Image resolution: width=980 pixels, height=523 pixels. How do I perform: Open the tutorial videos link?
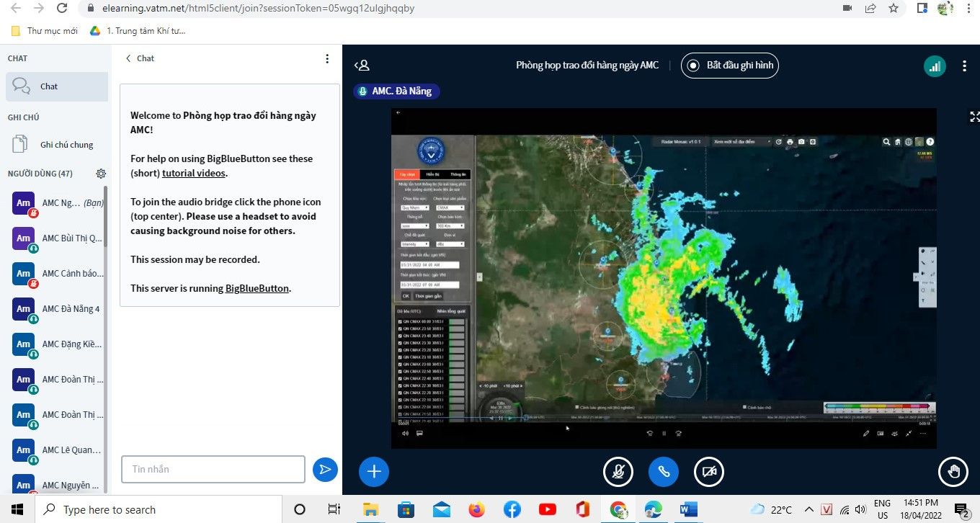click(194, 173)
